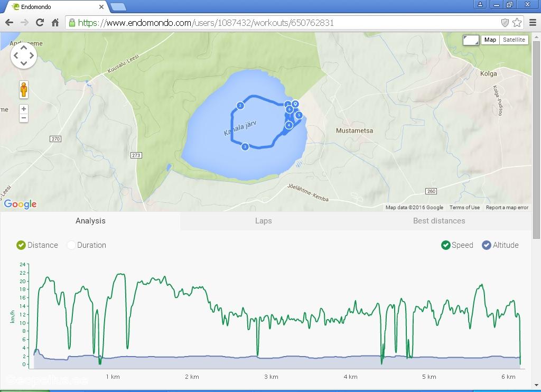
Task: Click the Street View pegman icon
Action: [23, 90]
